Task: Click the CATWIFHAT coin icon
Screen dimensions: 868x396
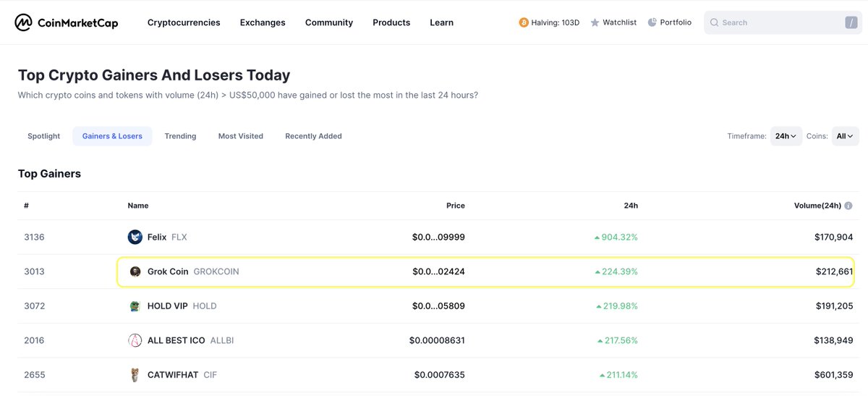Action: 135,375
